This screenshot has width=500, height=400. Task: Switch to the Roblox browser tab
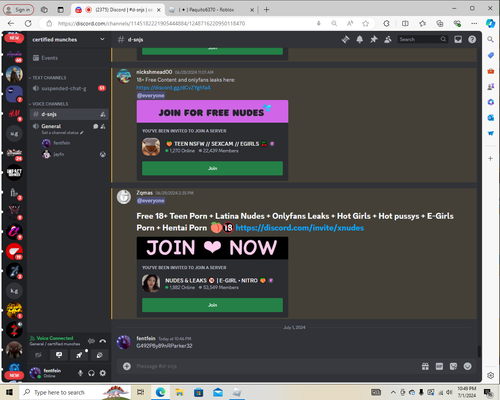click(x=211, y=10)
